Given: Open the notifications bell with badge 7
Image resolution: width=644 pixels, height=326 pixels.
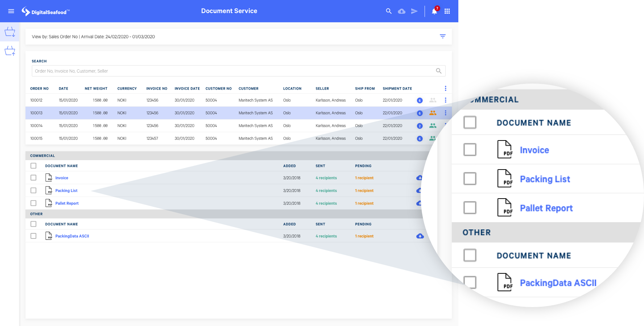Looking at the screenshot, I should coord(434,11).
